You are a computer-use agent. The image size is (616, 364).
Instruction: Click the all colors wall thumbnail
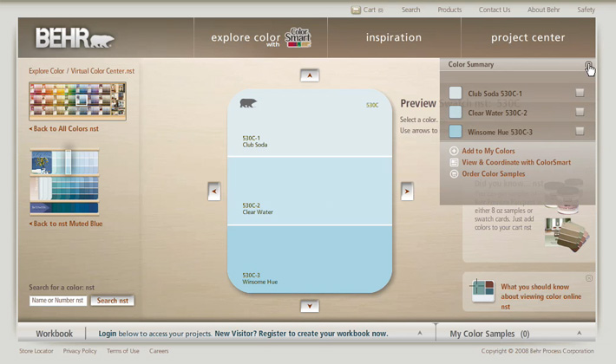pos(77,101)
